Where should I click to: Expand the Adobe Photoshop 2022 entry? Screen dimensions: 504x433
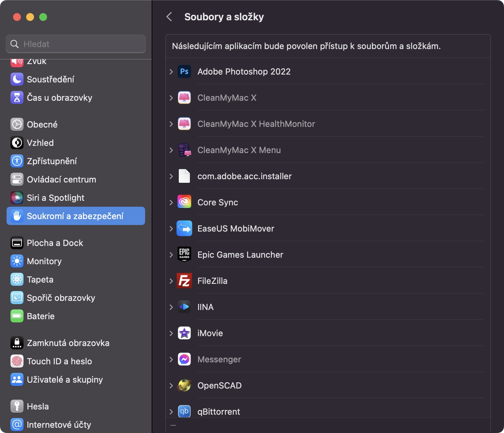[171, 72]
